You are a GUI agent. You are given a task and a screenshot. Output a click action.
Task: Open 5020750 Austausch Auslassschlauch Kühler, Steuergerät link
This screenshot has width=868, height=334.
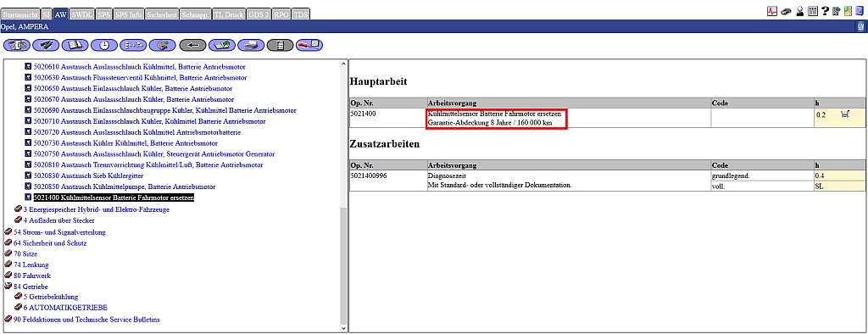tap(154, 154)
